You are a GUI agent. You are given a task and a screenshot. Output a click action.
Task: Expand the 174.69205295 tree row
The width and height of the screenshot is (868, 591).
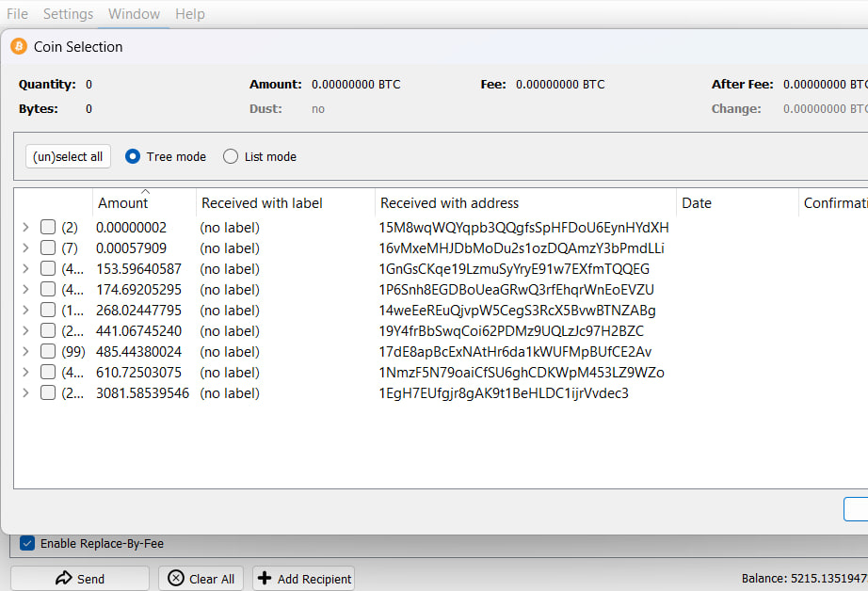click(x=25, y=289)
